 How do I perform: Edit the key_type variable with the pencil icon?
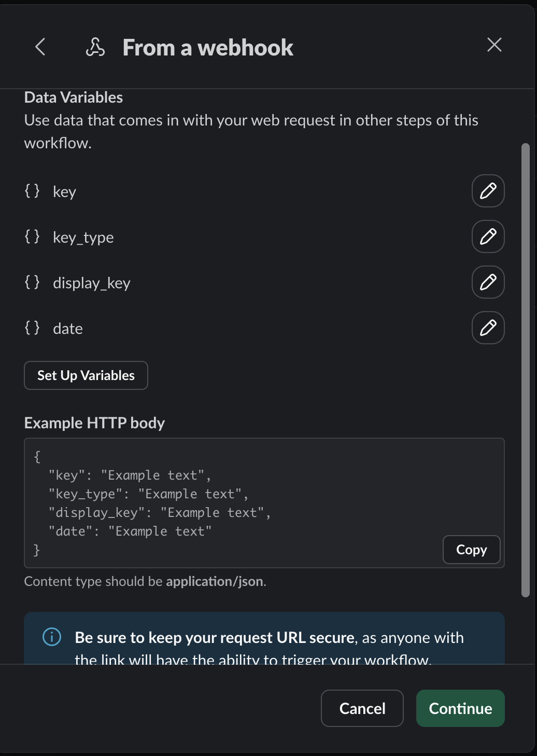(488, 236)
